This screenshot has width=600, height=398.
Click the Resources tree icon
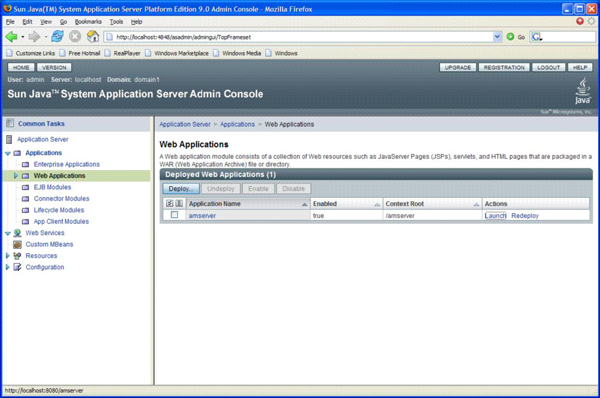coord(17,256)
